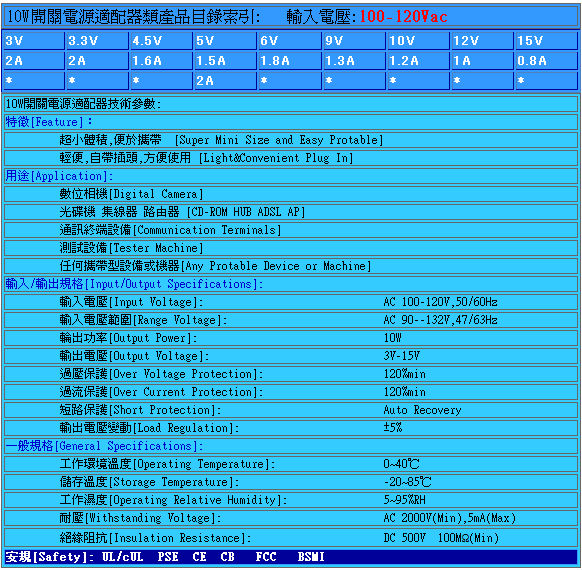Click the 1.8A current cell
Screen dimensions: 582x570
[x=290, y=61]
